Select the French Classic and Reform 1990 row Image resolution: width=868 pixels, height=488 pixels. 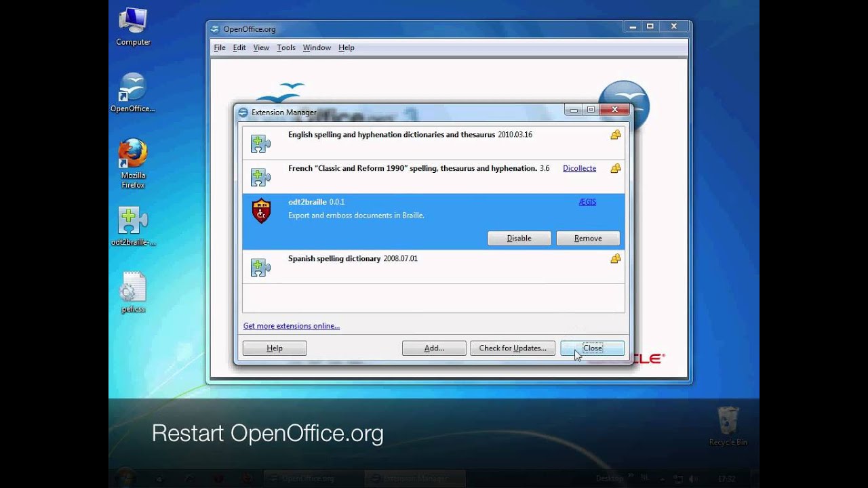[433, 177]
